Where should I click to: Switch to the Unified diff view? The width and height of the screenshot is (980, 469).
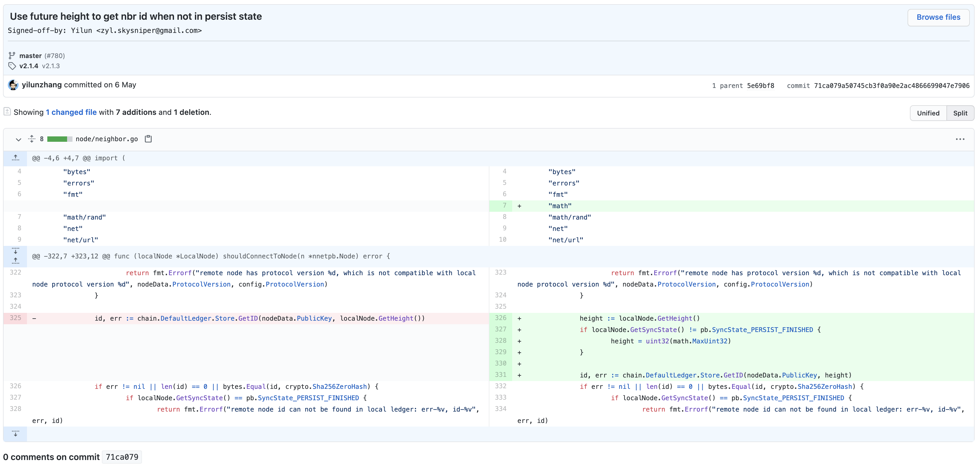pos(928,113)
